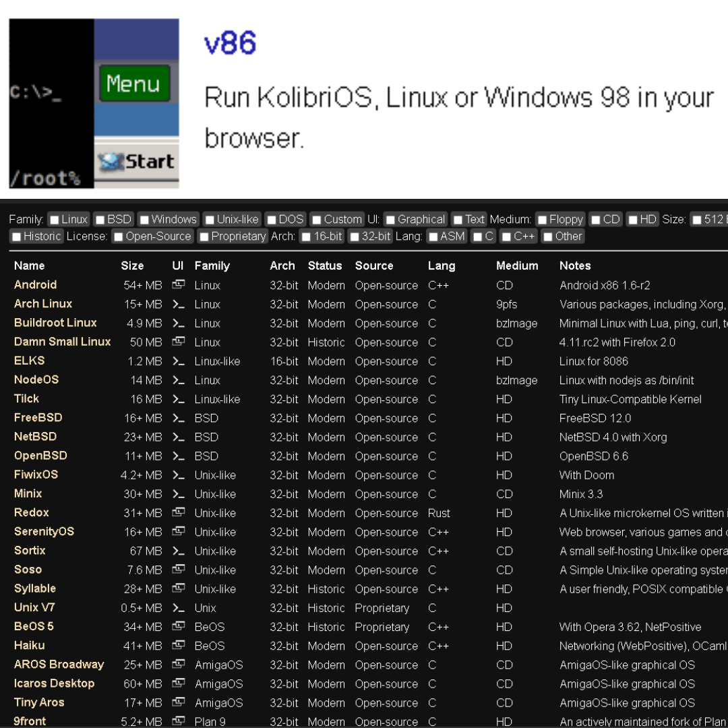Image resolution: width=728 pixels, height=728 pixels.
Task: Toggle the Graphical UI filter checkbox
Action: 390,220
